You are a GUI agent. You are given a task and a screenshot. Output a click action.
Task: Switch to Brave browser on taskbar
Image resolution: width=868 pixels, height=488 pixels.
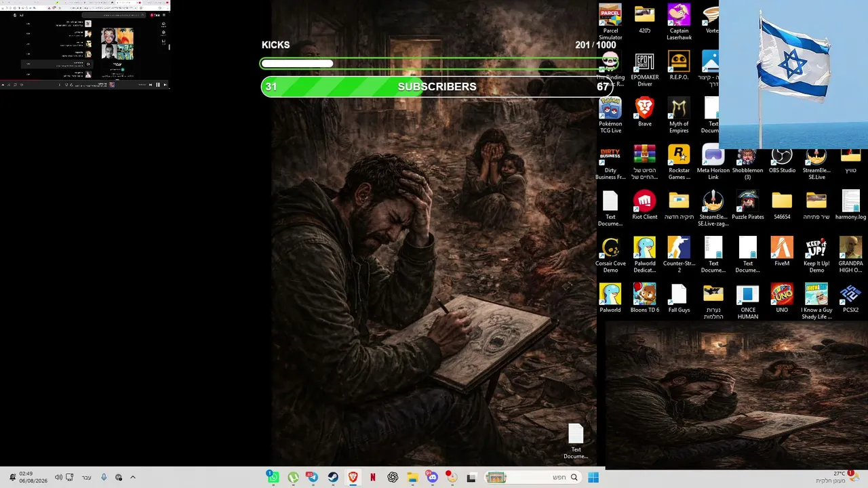pos(353,477)
